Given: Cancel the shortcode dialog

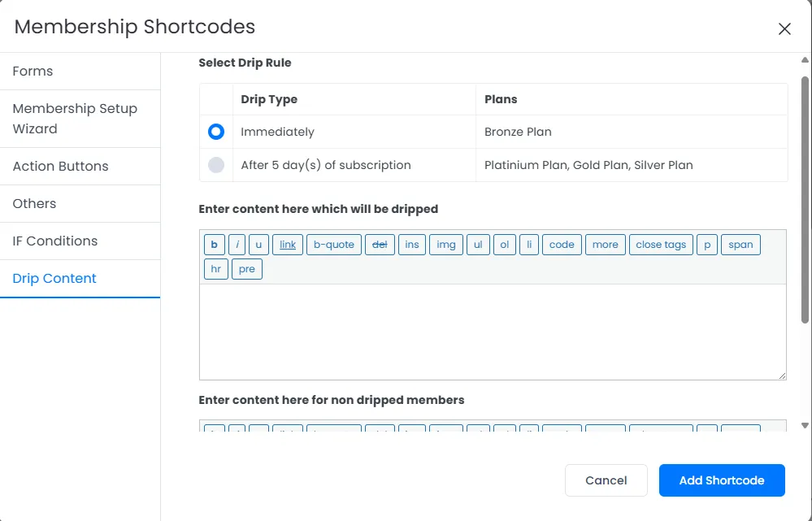Looking at the screenshot, I should click(606, 480).
